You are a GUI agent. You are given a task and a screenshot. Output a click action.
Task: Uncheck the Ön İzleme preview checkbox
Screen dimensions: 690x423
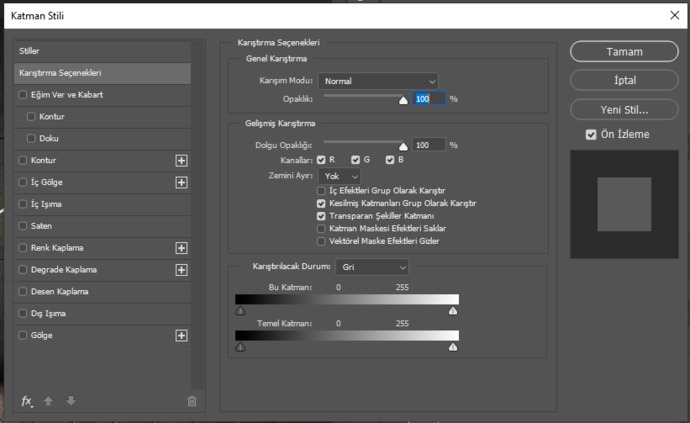tap(591, 134)
